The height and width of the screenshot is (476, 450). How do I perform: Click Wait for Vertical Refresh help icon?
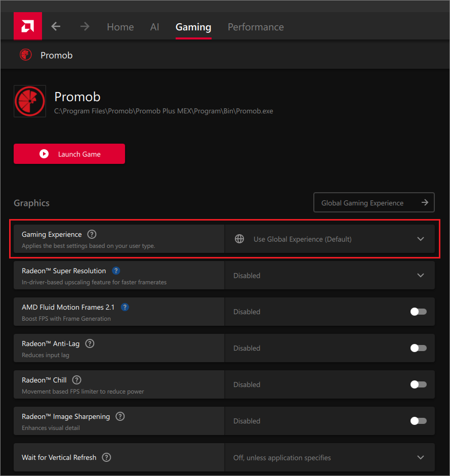pos(106,457)
